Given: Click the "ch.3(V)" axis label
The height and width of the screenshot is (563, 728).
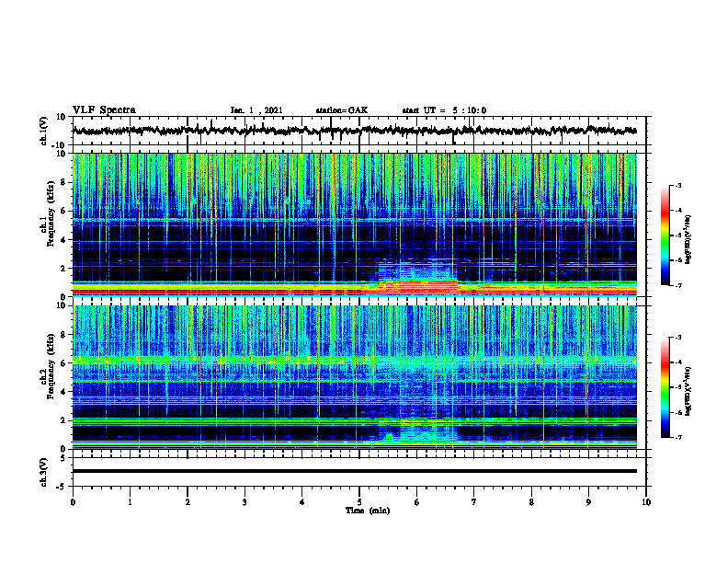Looking at the screenshot, I should tap(44, 473).
